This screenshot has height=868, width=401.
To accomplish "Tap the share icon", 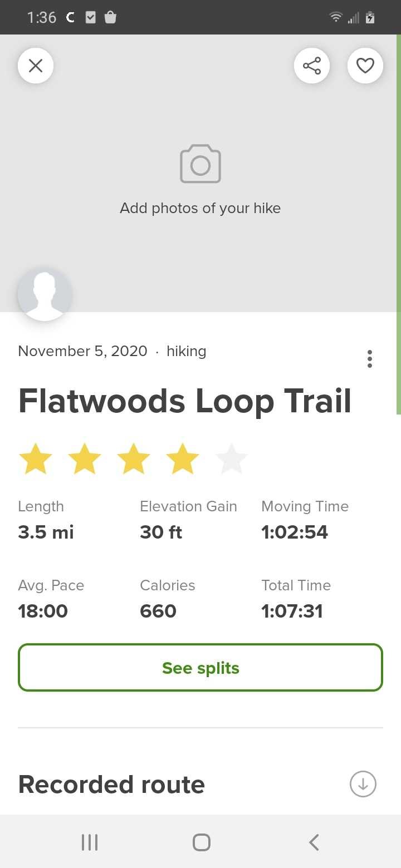I will click(311, 66).
